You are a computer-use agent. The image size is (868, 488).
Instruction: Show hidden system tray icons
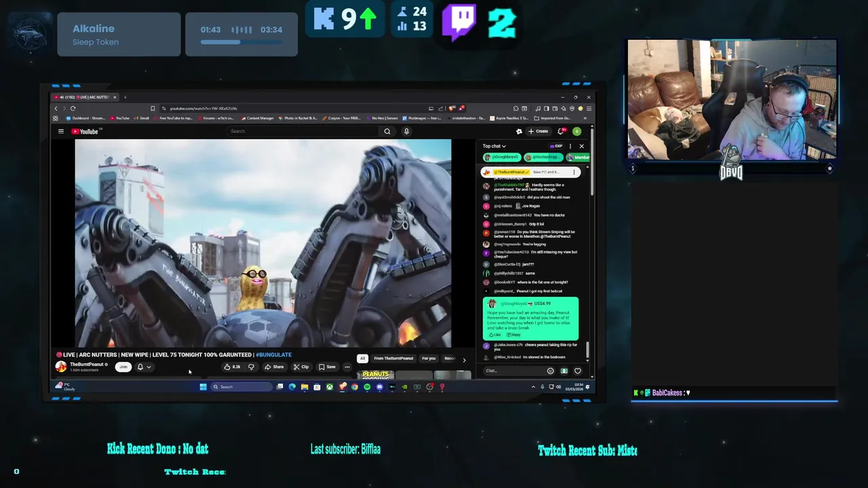(533, 387)
